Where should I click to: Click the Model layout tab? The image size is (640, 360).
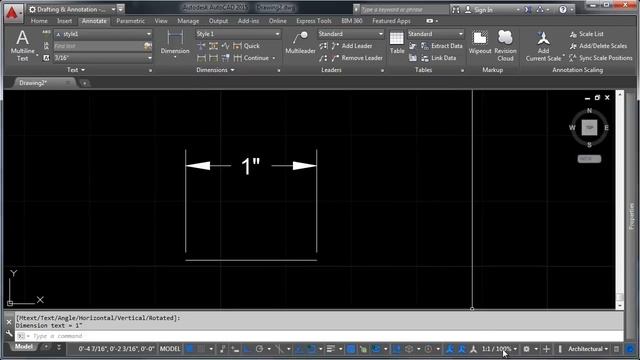(24, 347)
